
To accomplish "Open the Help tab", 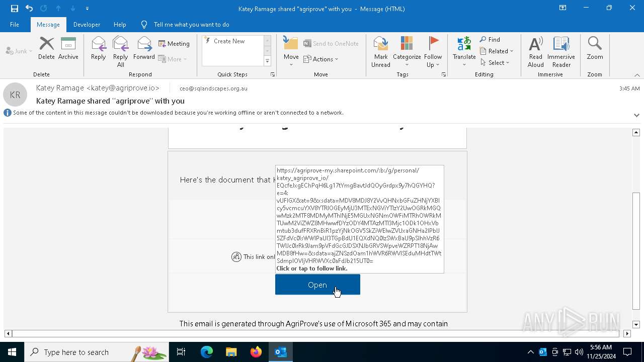I will (x=120, y=25).
